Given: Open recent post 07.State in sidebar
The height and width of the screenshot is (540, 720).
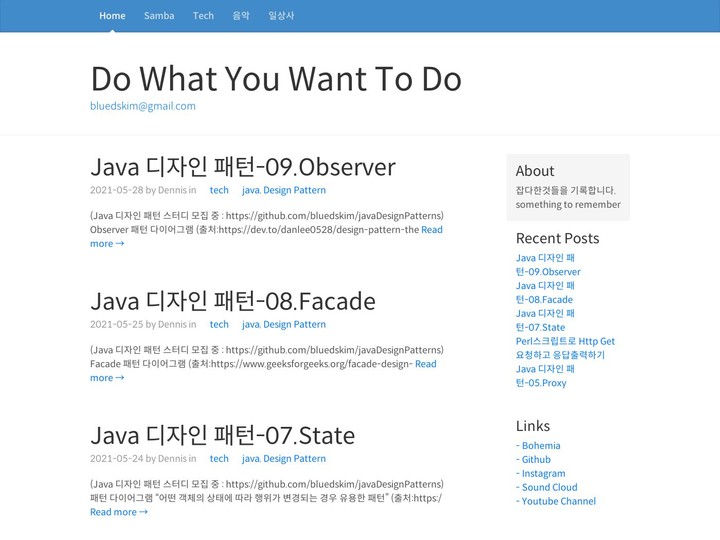Looking at the screenshot, I should [545, 321].
